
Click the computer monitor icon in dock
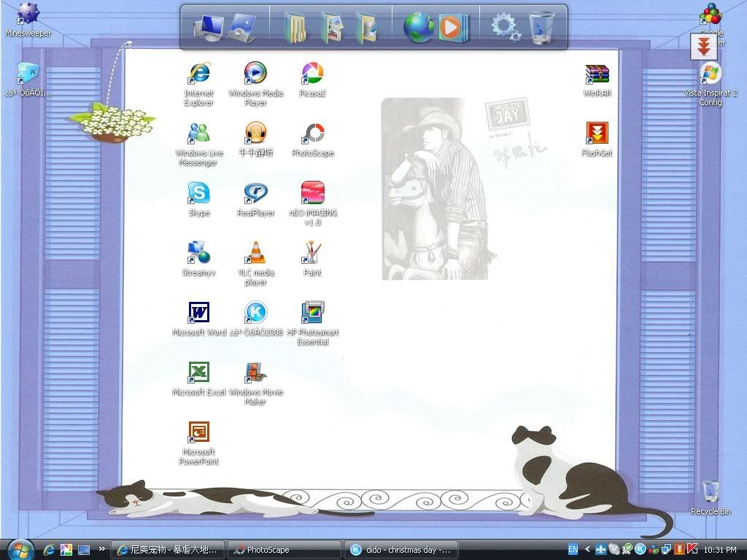pos(208,28)
